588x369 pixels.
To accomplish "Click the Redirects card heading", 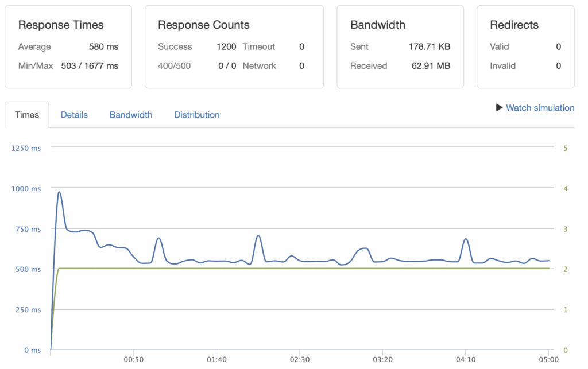I will pos(514,25).
